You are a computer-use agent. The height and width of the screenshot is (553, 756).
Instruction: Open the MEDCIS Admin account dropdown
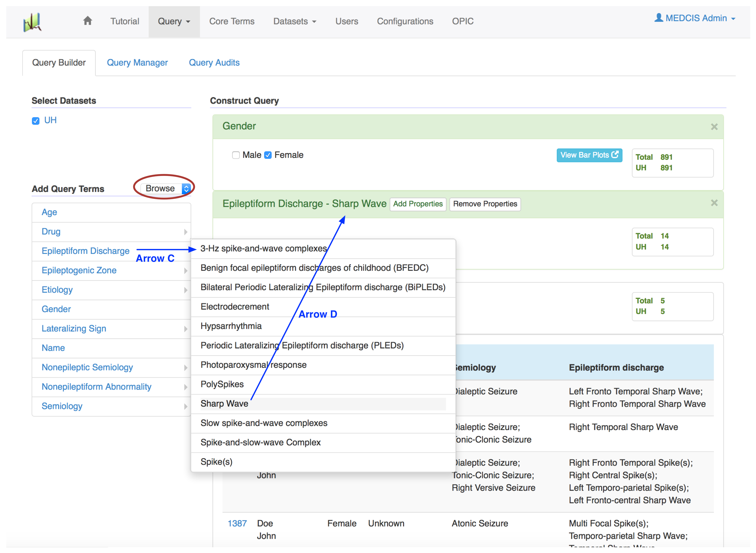pyautogui.click(x=695, y=18)
